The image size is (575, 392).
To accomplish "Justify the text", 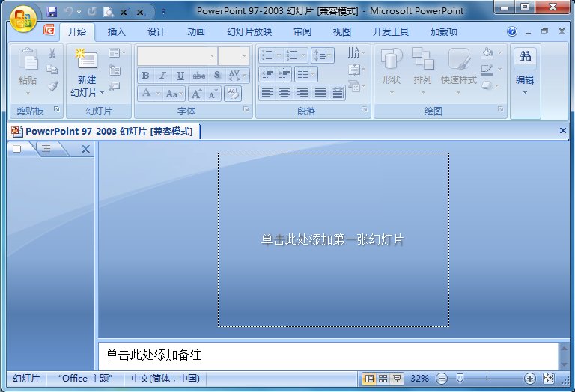I will 320,92.
